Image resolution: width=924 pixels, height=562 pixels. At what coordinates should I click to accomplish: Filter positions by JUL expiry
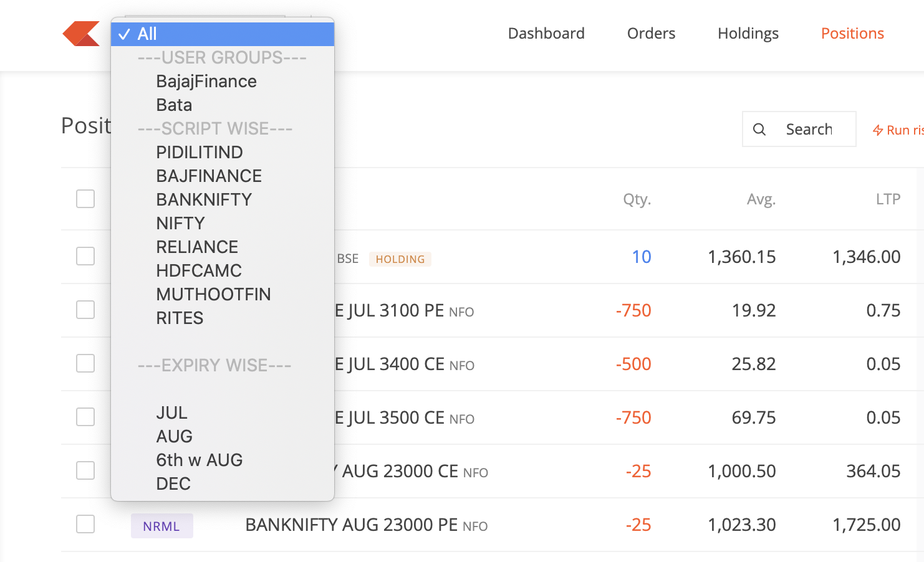[x=223, y=413]
